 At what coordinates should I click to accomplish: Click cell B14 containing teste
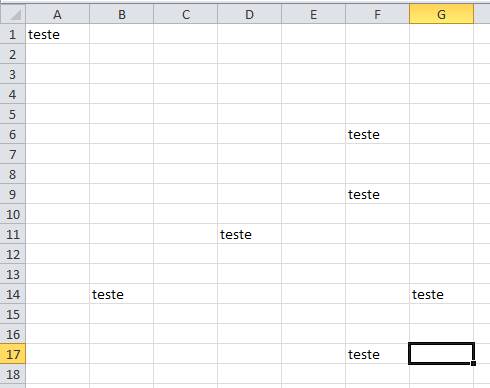(x=122, y=294)
